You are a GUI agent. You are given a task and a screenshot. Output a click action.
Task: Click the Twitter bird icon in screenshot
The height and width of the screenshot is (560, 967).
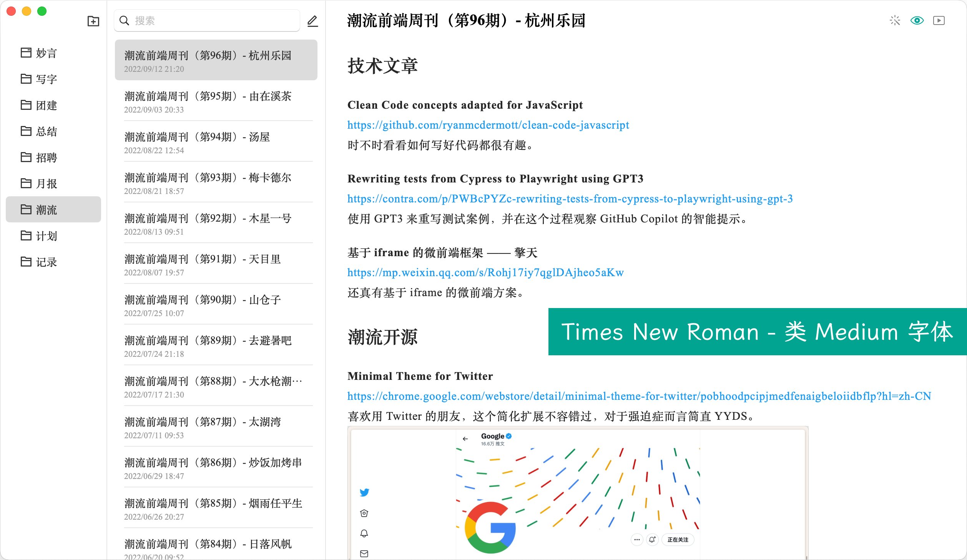pyautogui.click(x=364, y=492)
